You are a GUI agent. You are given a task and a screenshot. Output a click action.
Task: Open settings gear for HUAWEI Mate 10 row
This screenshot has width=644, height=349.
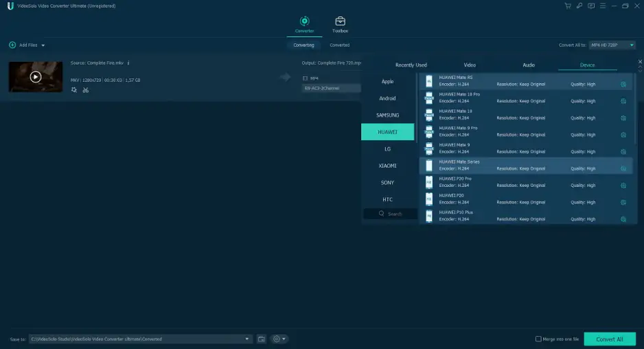623,118
